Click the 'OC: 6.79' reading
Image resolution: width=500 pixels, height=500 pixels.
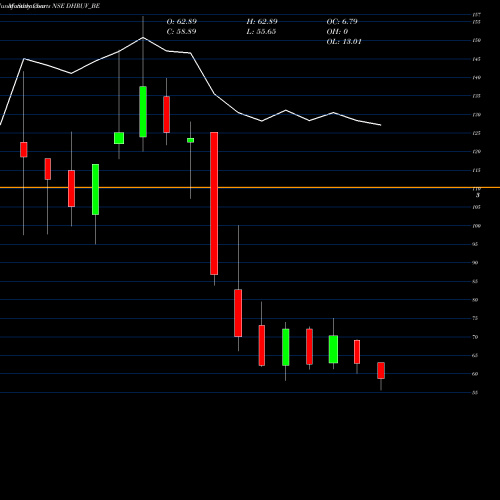(342, 22)
